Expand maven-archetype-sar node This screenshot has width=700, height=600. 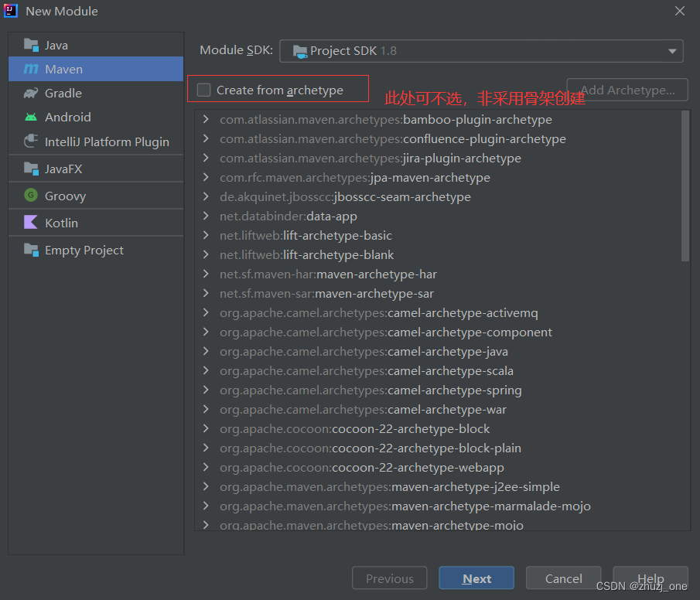pos(206,293)
